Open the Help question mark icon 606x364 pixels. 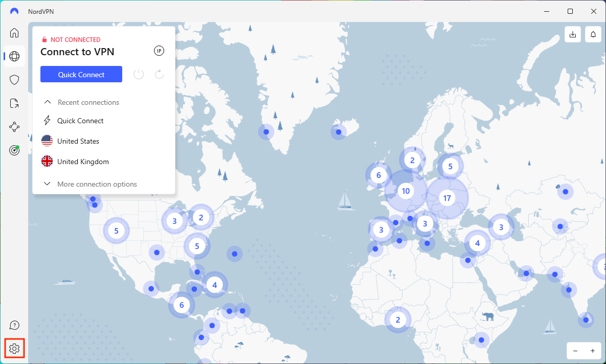[14, 326]
